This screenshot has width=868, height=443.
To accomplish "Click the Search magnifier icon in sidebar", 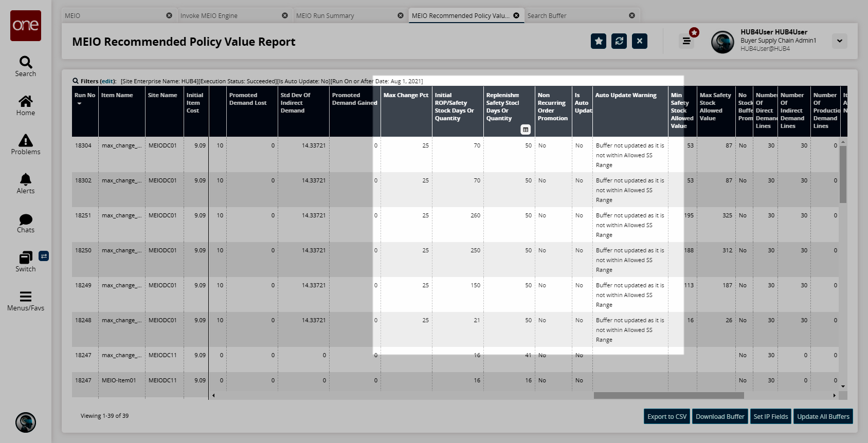I will (x=26, y=63).
